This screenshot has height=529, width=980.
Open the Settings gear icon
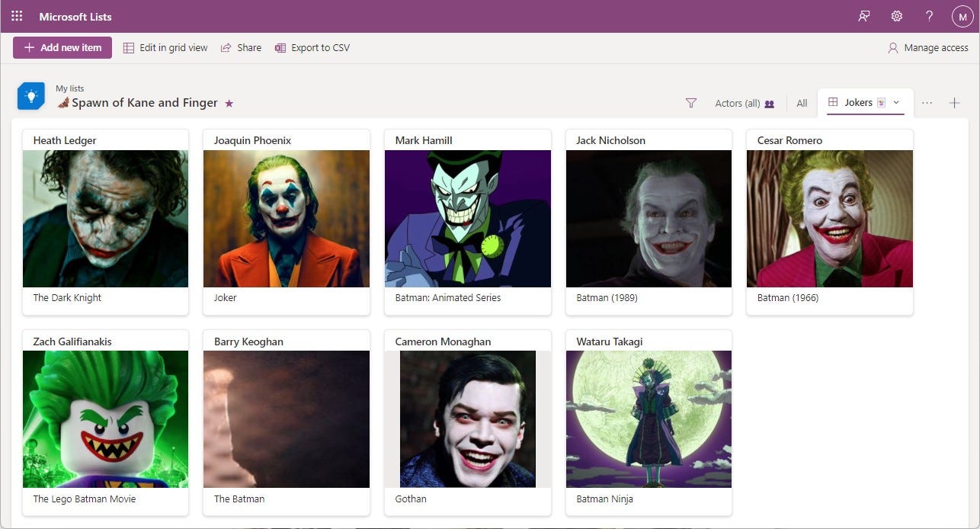(897, 16)
